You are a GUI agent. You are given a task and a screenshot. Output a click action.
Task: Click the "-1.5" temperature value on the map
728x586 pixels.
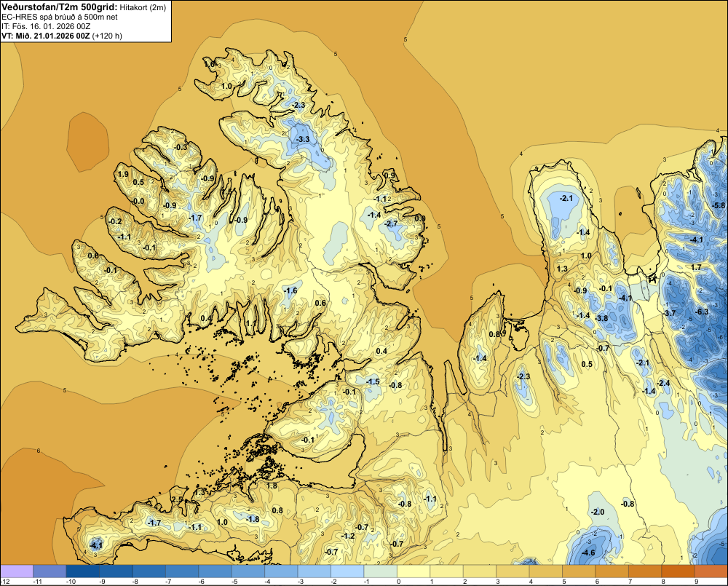point(373,381)
